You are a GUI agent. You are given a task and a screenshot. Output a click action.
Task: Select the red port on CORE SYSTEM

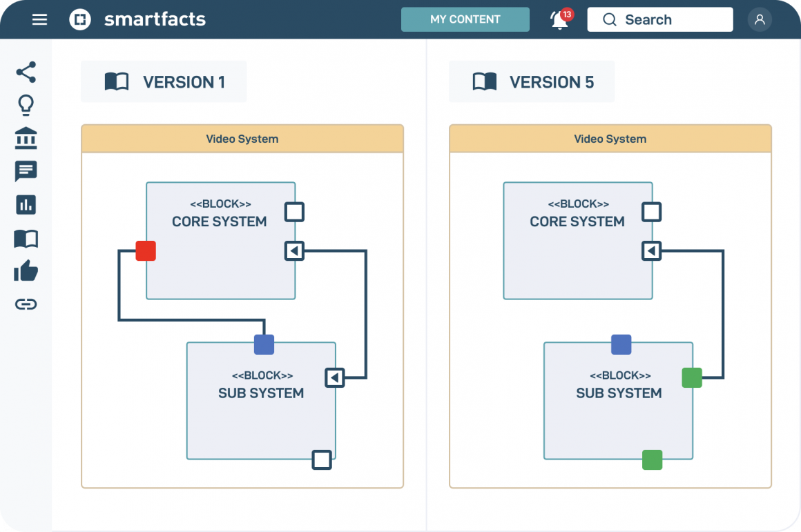[146, 251]
